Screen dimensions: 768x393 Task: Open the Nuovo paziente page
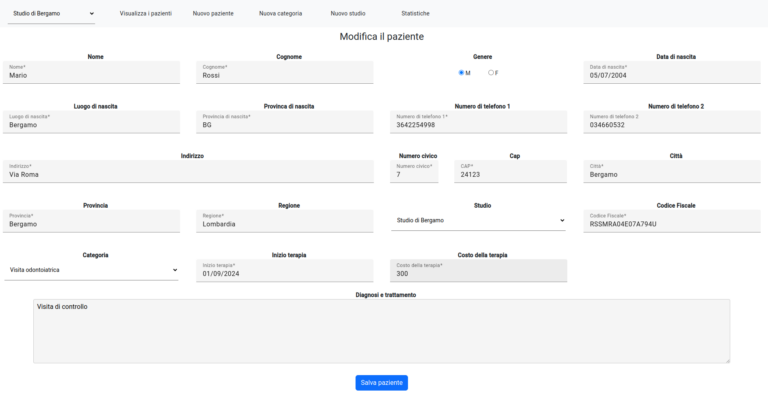[213, 14]
